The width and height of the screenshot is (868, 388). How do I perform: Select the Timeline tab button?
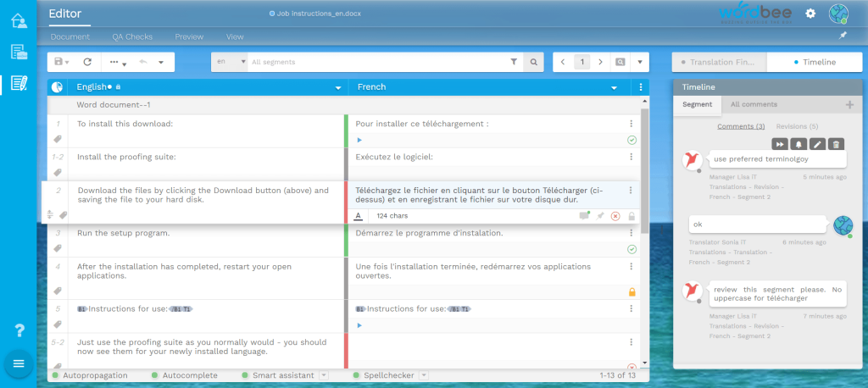click(815, 62)
